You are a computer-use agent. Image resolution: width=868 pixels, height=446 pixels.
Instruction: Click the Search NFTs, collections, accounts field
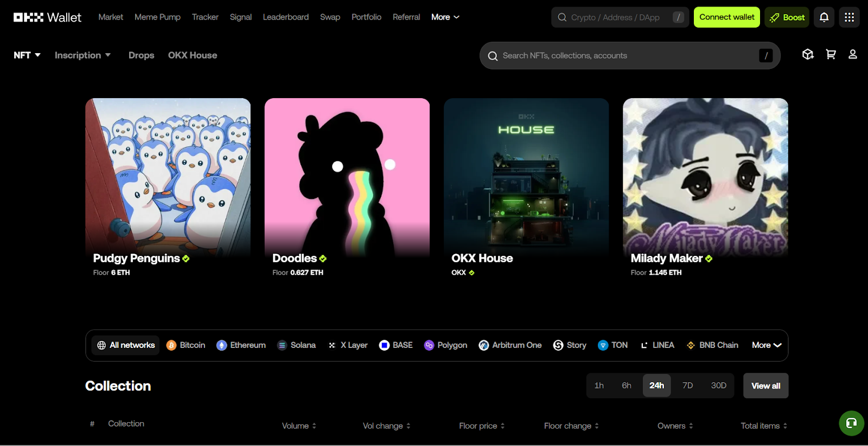click(624, 55)
